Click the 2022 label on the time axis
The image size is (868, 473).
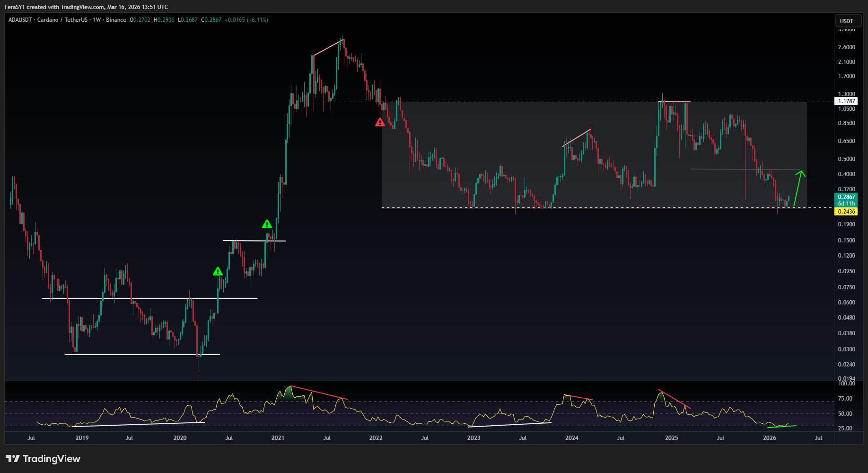376,438
